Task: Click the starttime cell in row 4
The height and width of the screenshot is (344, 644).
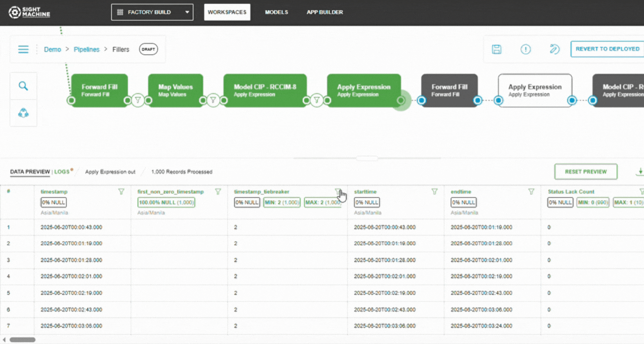Action: (x=396, y=276)
